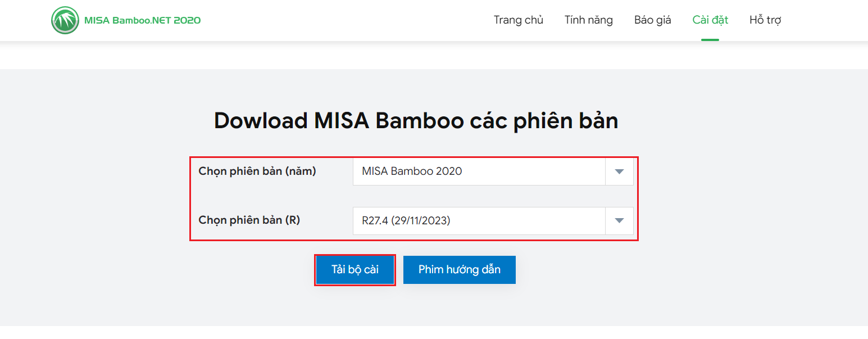
Task: Open the Tính năng menu item
Action: [x=589, y=20]
